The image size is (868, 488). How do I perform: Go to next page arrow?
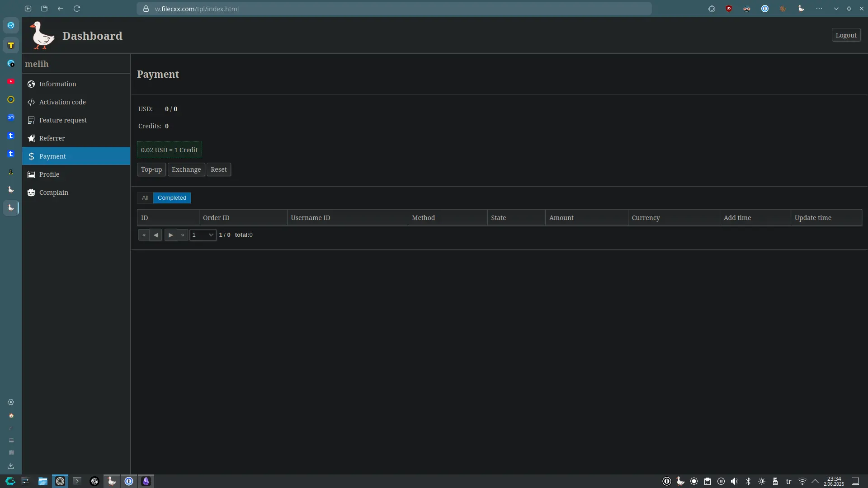tap(170, 235)
